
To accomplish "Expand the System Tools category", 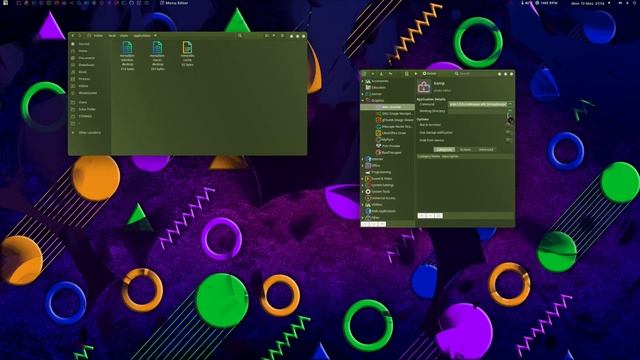I will point(362,192).
